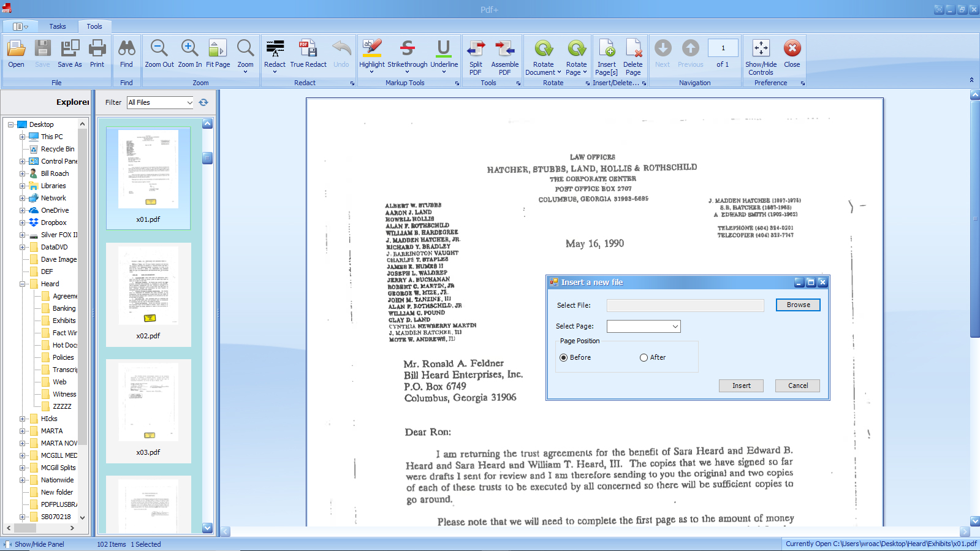Fit Page to the viewer
This screenshot has height=551, width=980.
(218, 53)
